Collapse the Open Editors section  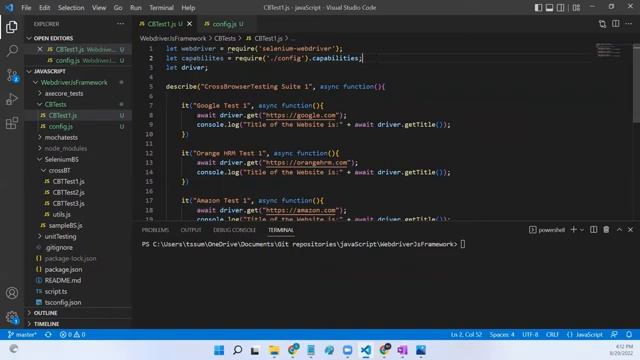coord(78,38)
